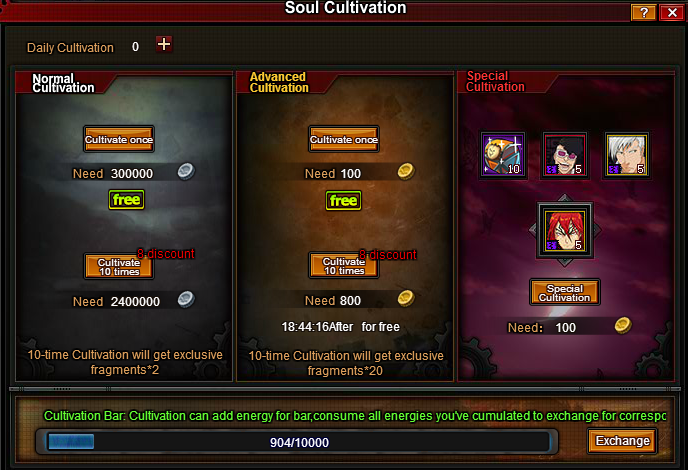Use the free Normal Cultivation button
The image size is (688, 470).
[x=126, y=200]
